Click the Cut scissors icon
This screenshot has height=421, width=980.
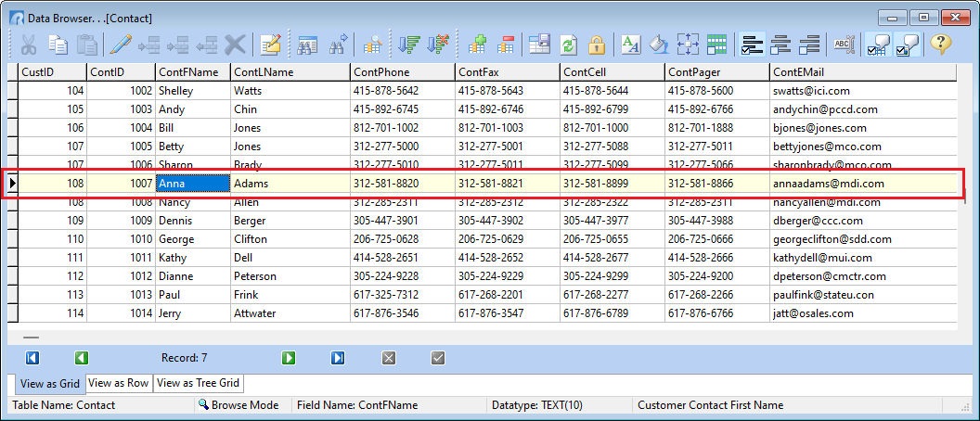[28, 45]
